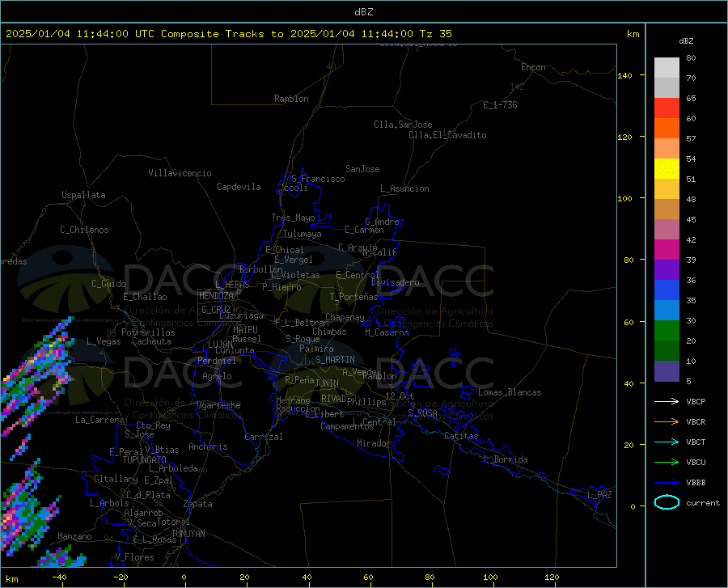Select the red 60 dBZ color swatch
This screenshot has height=588, width=728.
(x=667, y=108)
